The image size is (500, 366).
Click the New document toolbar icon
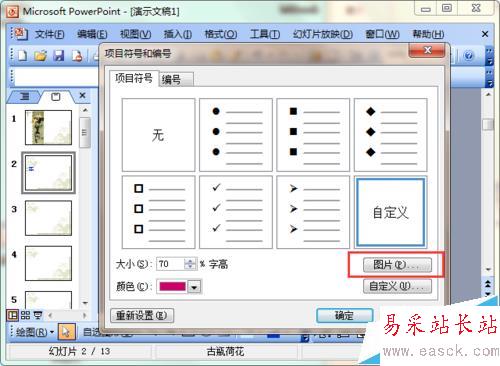(x=22, y=55)
